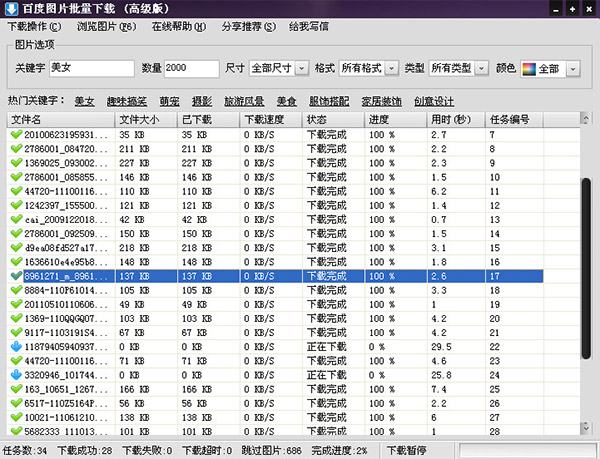Image resolution: width=600 pixels, height=459 pixels.
Task: Click the 关键字 keyword input field
Action: click(x=92, y=68)
